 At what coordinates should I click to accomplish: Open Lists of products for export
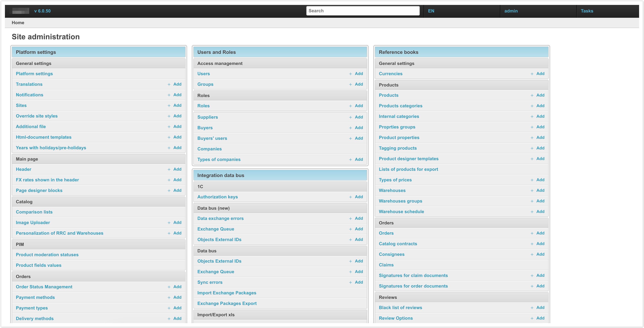408,169
